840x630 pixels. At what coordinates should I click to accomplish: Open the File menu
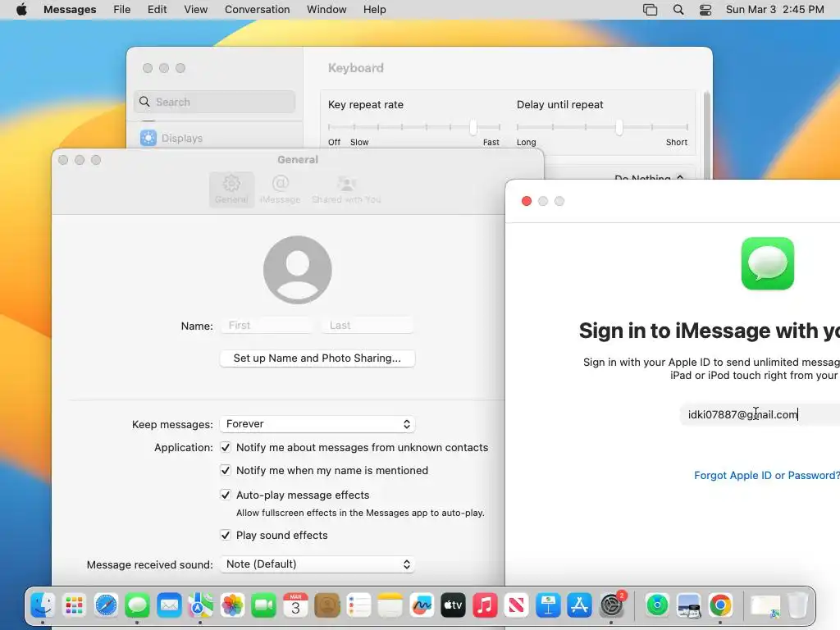[x=122, y=10]
